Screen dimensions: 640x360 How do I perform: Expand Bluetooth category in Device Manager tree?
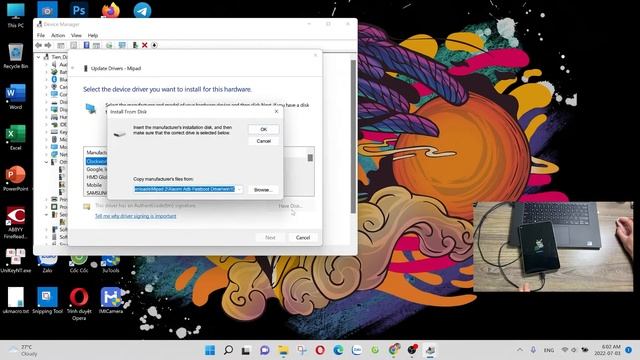pyautogui.click(x=47, y=79)
